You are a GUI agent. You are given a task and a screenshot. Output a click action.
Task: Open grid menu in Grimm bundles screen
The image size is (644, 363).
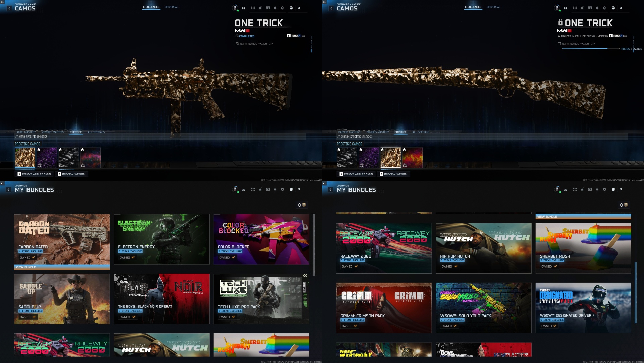tap(575, 189)
